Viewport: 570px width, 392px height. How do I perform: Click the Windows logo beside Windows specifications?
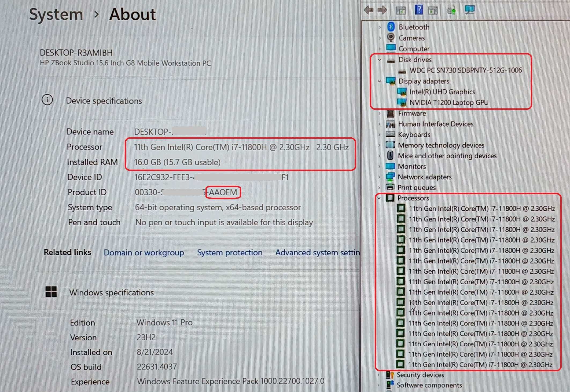[x=51, y=292]
